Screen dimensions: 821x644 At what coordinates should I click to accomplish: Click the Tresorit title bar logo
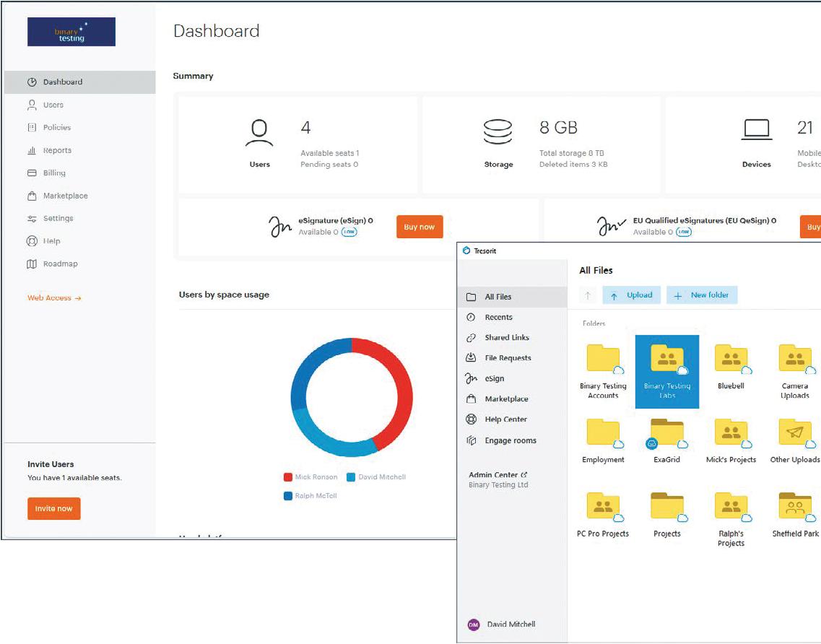[x=466, y=251]
